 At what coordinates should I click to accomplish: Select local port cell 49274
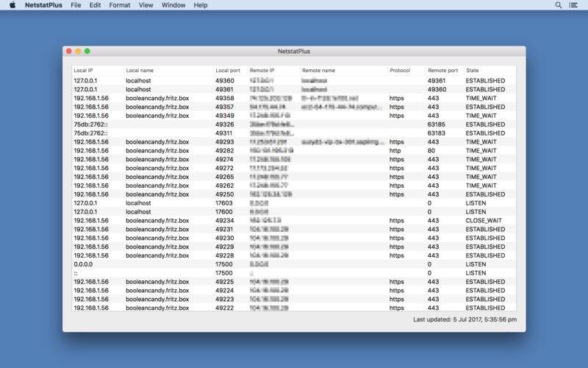click(x=224, y=159)
